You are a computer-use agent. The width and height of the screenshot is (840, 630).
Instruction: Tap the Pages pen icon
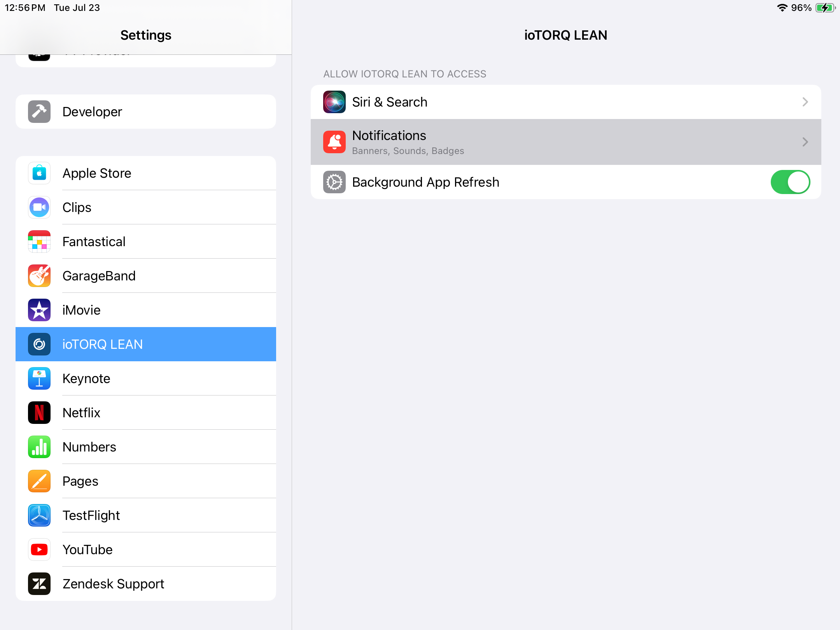(39, 481)
